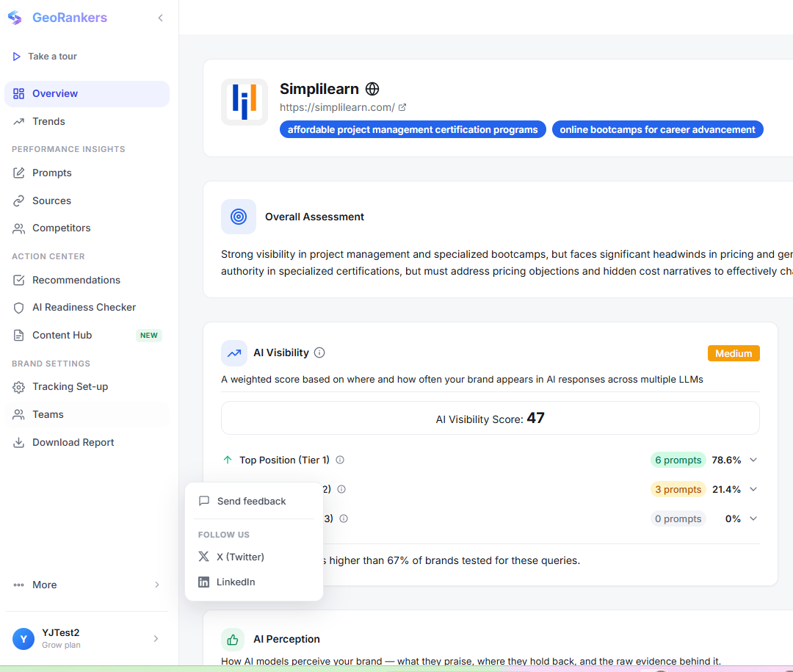Click the More ellipsis icon
The width and height of the screenshot is (793, 672).
pyautogui.click(x=18, y=585)
